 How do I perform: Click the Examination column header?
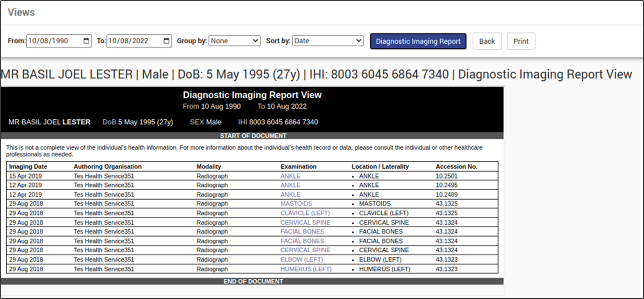pyautogui.click(x=299, y=166)
